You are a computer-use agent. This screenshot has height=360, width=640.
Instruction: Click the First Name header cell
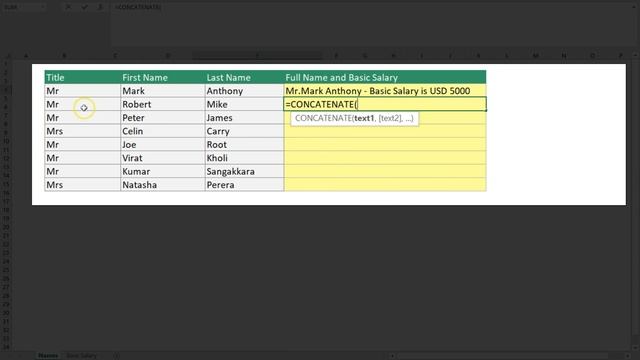tap(162, 77)
